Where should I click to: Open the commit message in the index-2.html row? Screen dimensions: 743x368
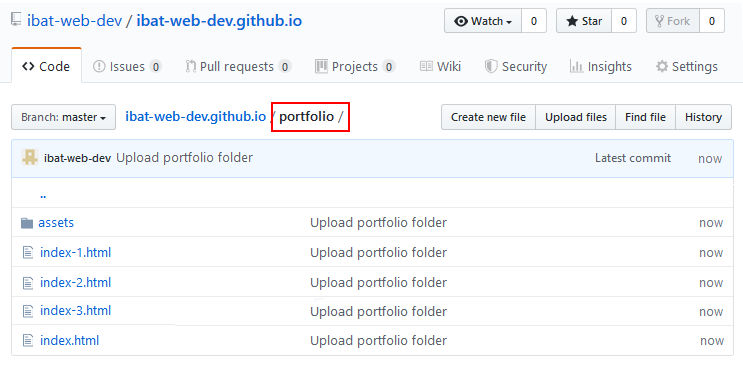tap(378, 283)
